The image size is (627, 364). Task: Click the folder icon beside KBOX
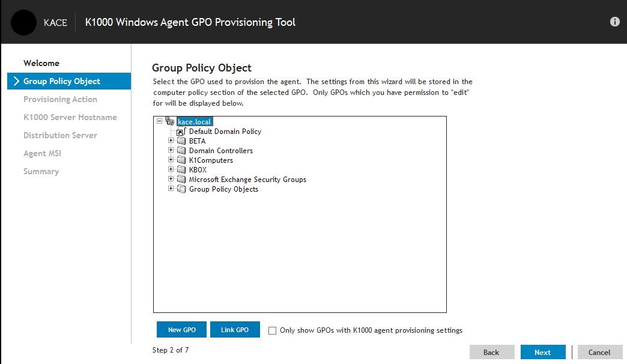181,169
